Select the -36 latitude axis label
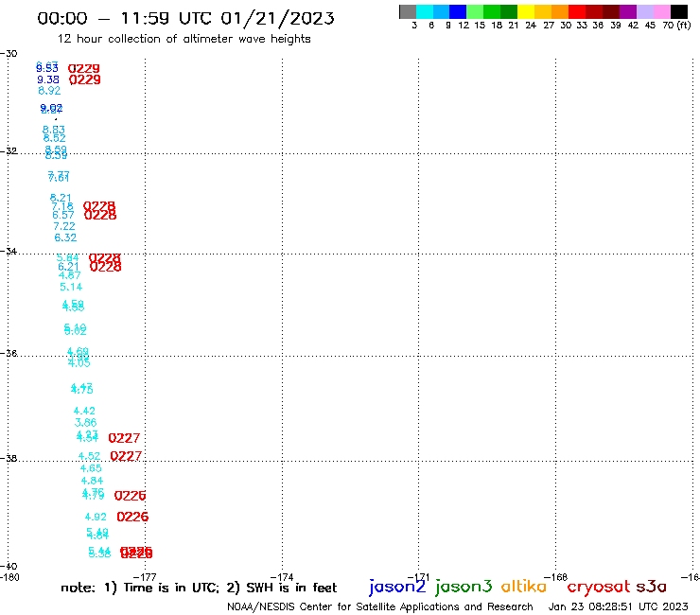Viewport: 700px width, 615px height. [x=9, y=353]
